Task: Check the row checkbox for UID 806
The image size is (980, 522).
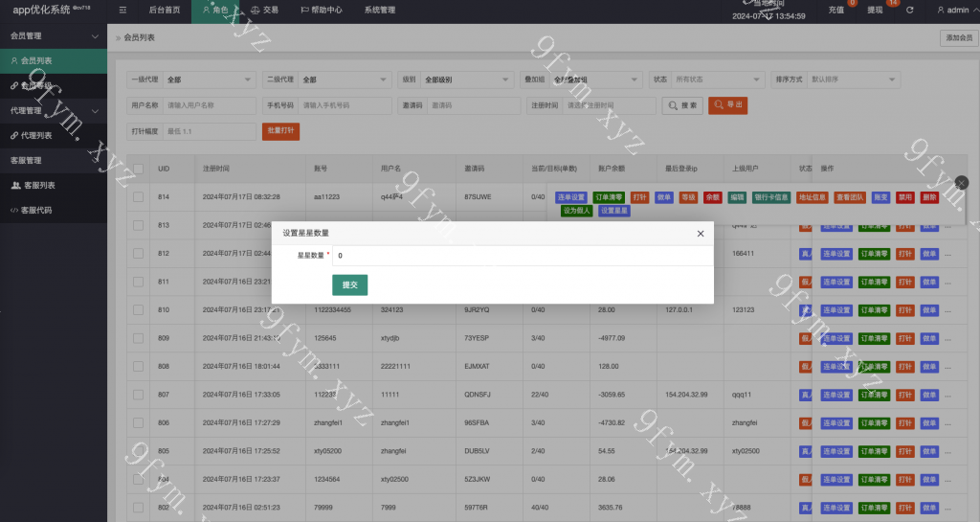Action: (x=138, y=422)
